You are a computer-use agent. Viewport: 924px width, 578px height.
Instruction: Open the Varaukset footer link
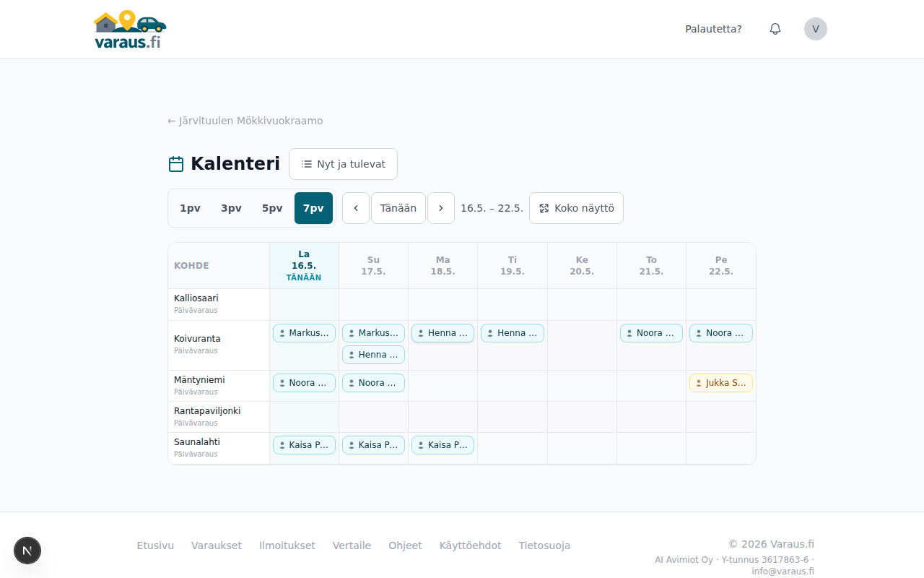pyautogui.click(x=217, y=545)
